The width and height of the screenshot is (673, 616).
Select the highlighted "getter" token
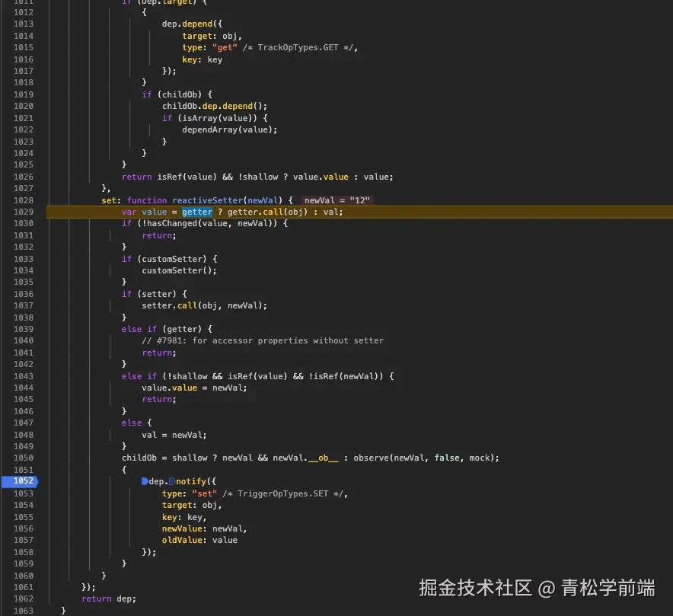pyautogui.click(x=196, y=212)
